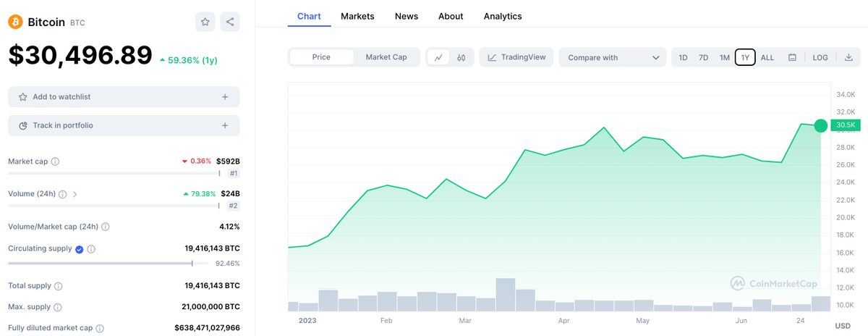
Task: Click the star favorite icon beside Bitcoin
Action: tap(205, 22)
